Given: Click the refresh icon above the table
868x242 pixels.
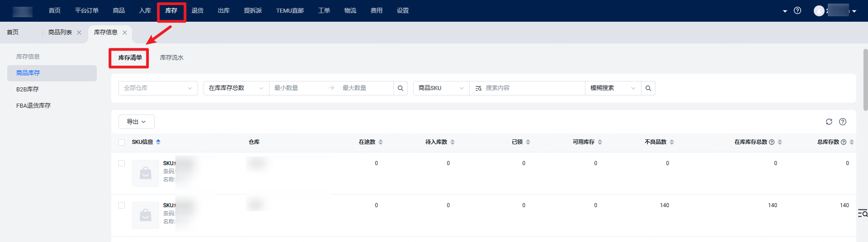Looking at the screenshot, I should [x=829, y=122].
